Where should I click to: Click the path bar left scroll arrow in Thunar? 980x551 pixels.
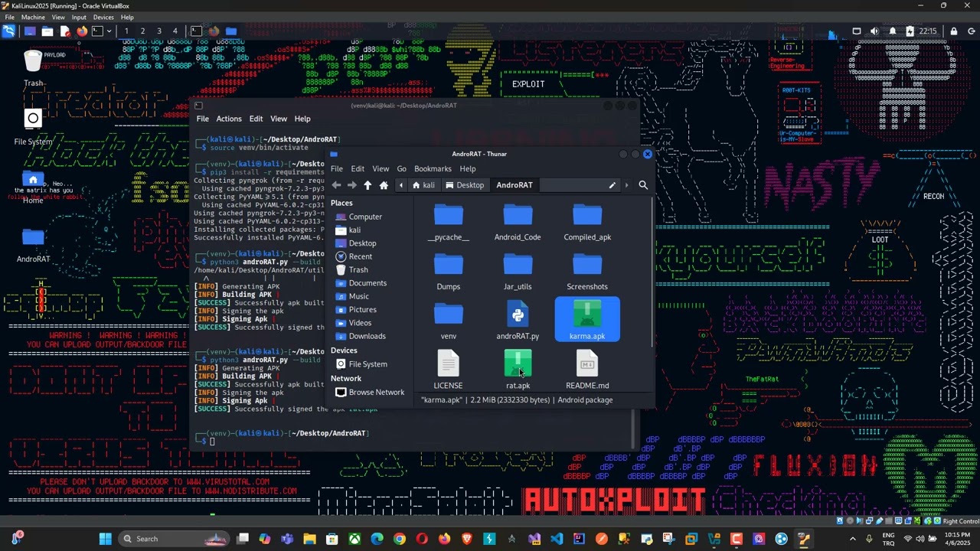[x=401, y=185]
